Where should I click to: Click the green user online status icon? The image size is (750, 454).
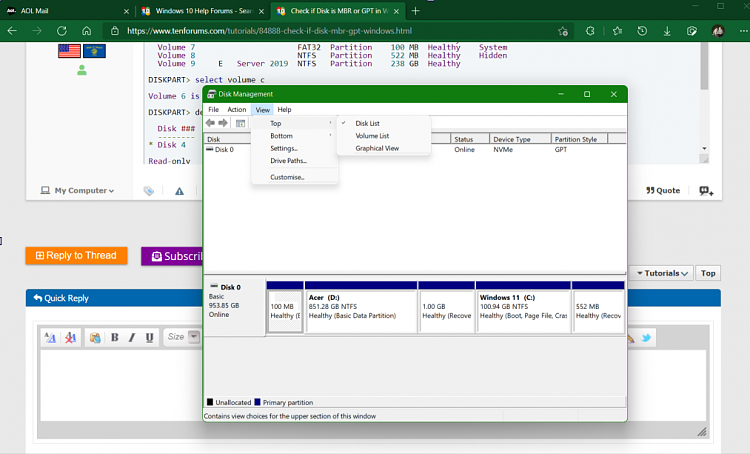click(82, 70)
